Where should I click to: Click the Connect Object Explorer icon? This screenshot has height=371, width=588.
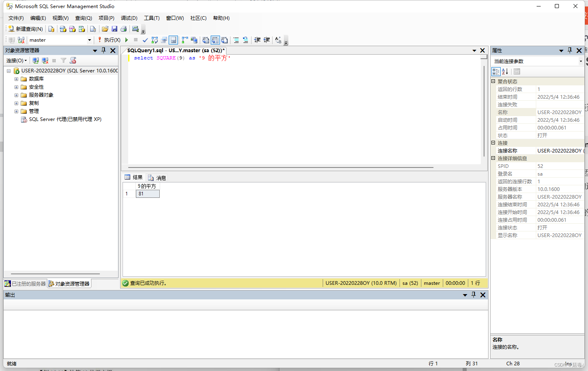click(36, 61)
